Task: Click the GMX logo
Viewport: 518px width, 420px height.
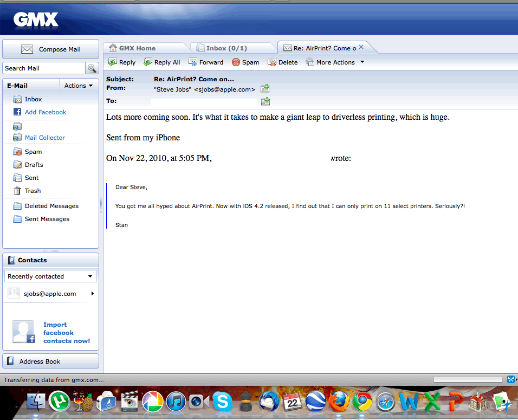Action: tap(36, 20)
